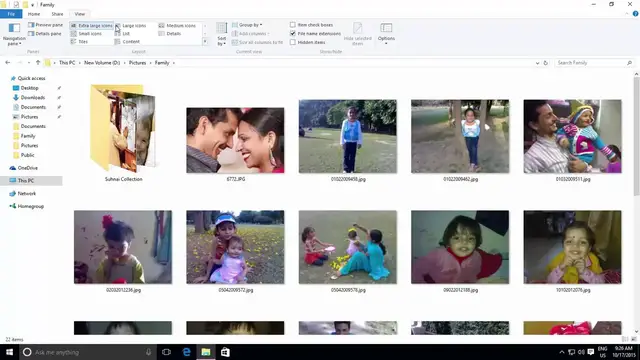Open folder Options button
Screen dimensions: 640x360
click(386, 33)
